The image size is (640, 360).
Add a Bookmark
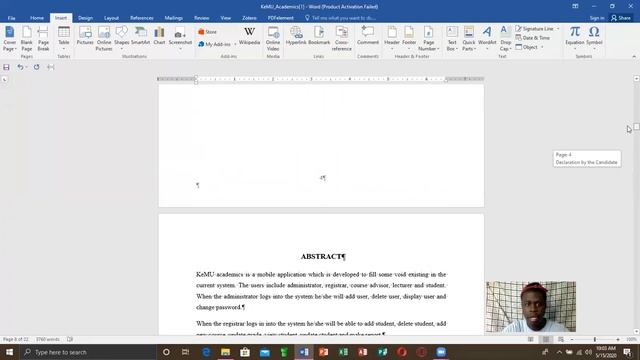click(319, 36)
